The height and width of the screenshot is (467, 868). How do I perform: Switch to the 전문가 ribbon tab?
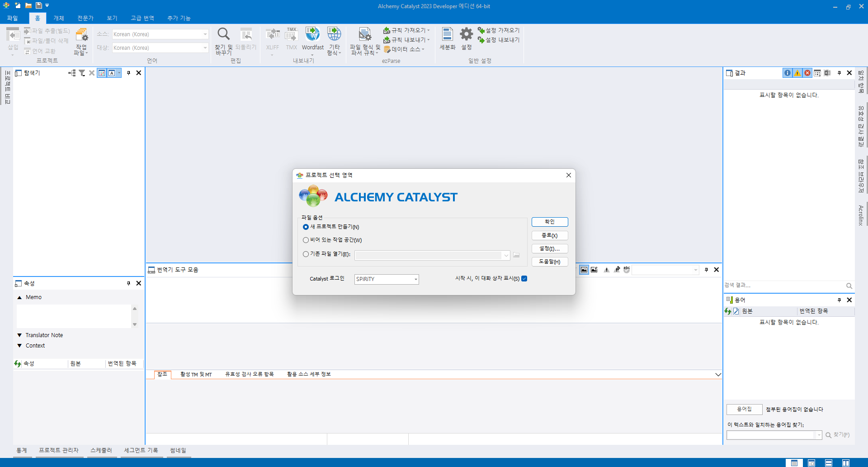(85, 18)
